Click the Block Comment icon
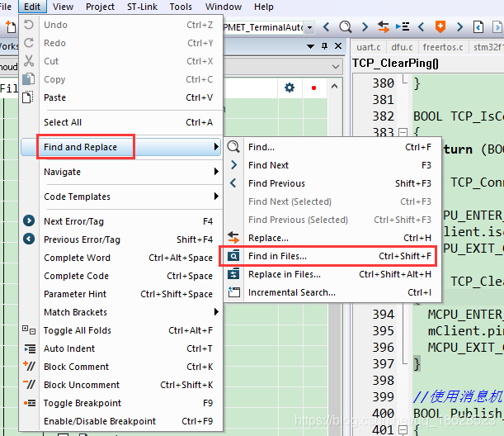 click(29, 366)
